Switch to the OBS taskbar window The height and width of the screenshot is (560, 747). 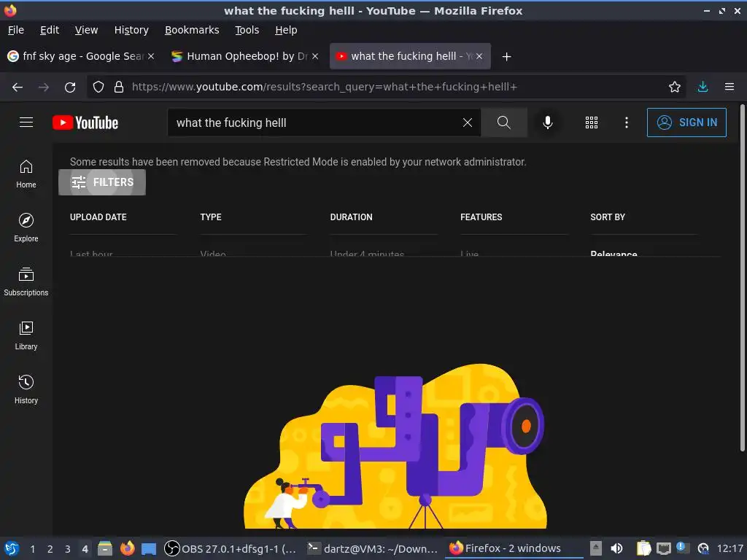pos(231,548)
